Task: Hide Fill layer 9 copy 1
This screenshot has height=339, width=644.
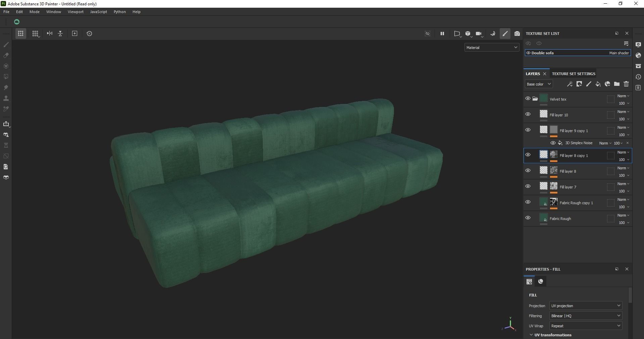Action: click(528, 130)
